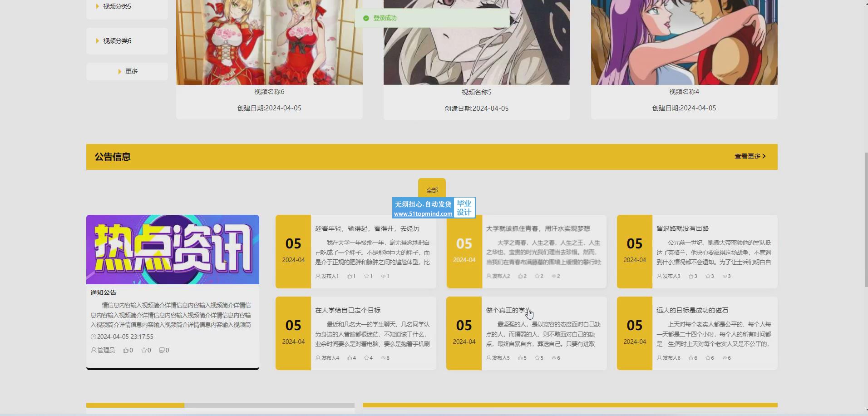Click chevron next to 查看更多
Viewport: 868px width, 416px height.
pyautogui.click(x=764, y=156)
